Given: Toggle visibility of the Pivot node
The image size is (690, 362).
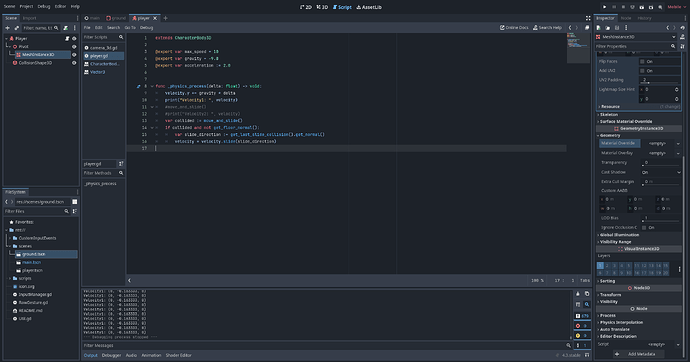Looking at the screenshot, I should [74, 47].
